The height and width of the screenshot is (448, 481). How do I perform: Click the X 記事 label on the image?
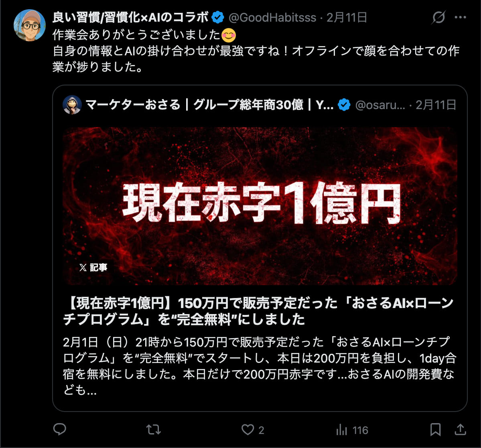point(93,268)
